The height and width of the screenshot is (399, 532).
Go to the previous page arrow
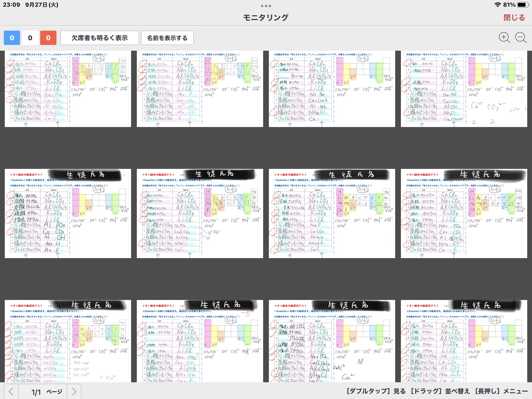[11, 392]
